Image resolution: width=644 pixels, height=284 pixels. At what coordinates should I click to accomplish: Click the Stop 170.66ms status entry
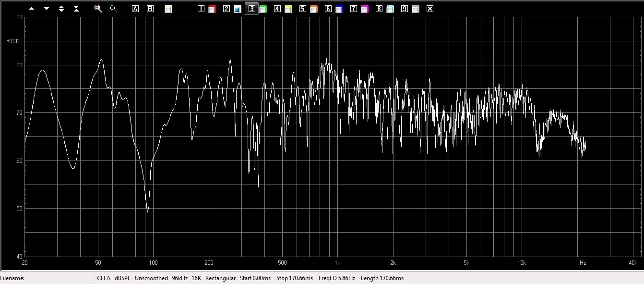click(295, 278)
